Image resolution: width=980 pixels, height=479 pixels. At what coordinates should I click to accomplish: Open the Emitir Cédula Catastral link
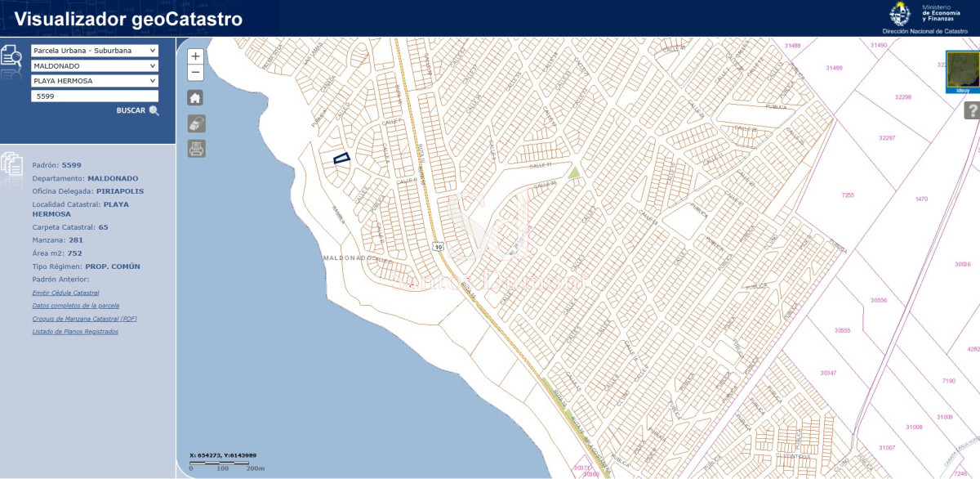click(x=65, y=291)
